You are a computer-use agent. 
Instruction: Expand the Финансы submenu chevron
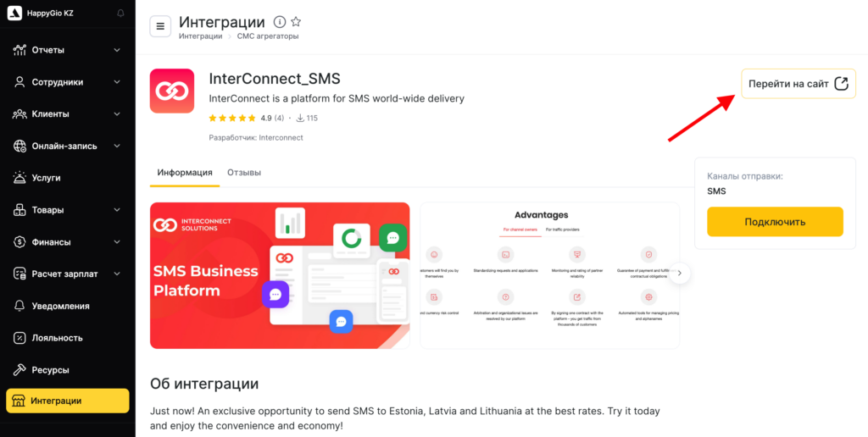117,242
